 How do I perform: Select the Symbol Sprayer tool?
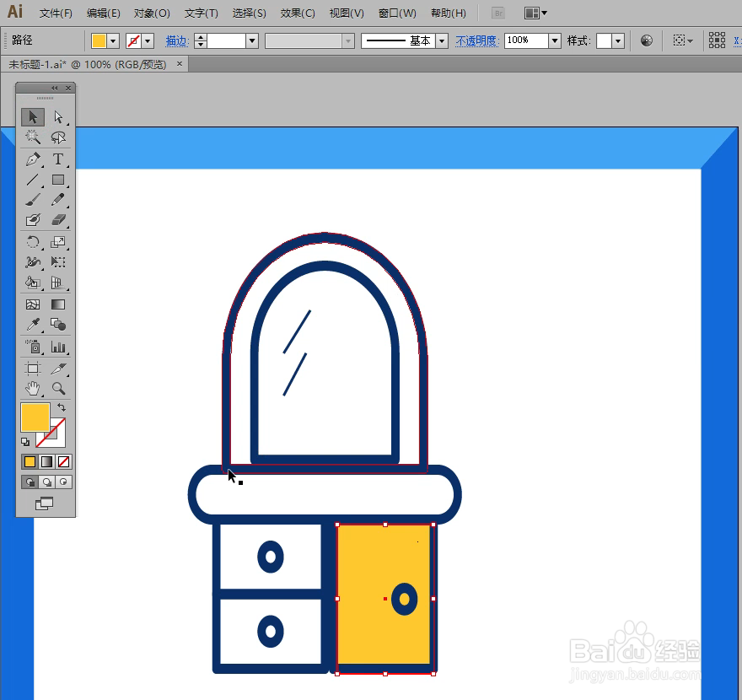pyautogui.click(x=33, y=347)
